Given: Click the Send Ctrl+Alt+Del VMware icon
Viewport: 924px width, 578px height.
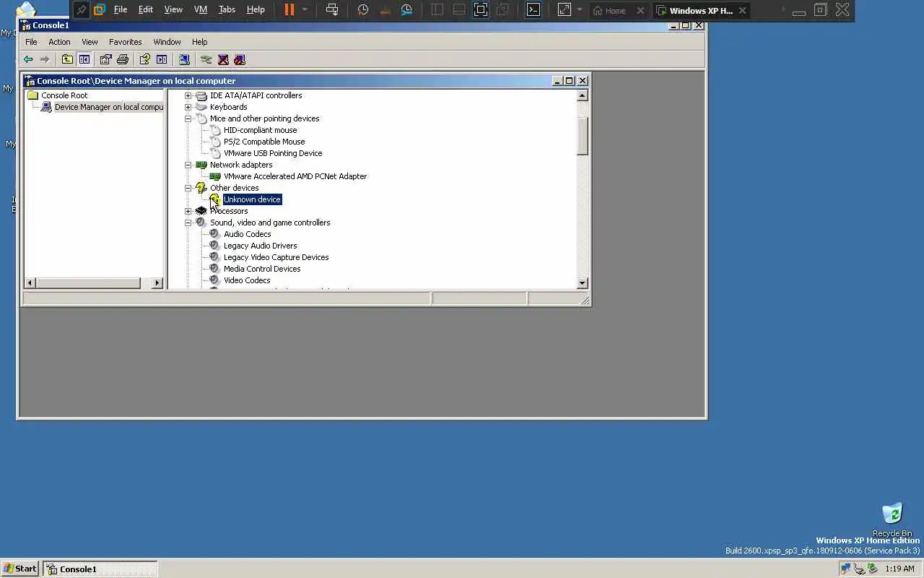Looking at the screenshot, I should [x=332, y=10].
